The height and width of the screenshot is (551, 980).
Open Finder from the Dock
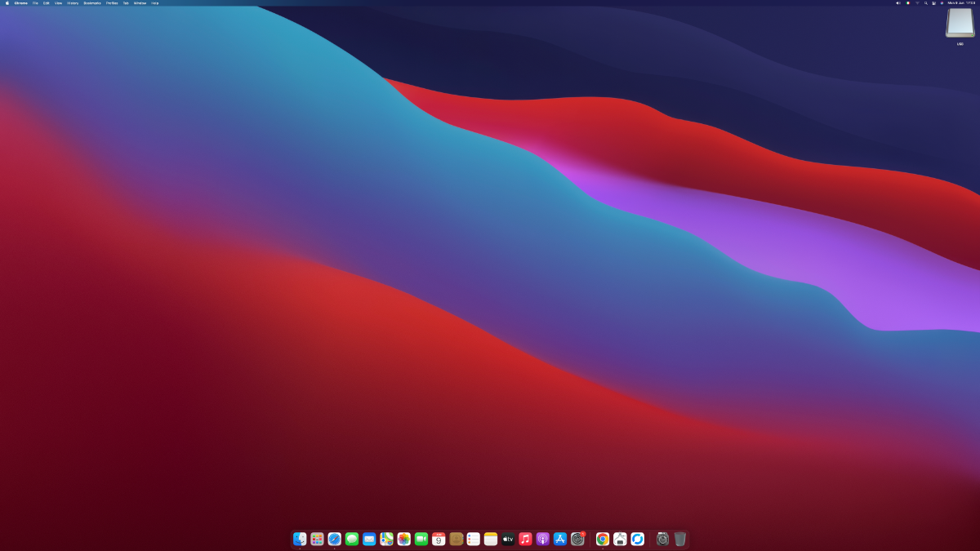click(x=300, y=539)
